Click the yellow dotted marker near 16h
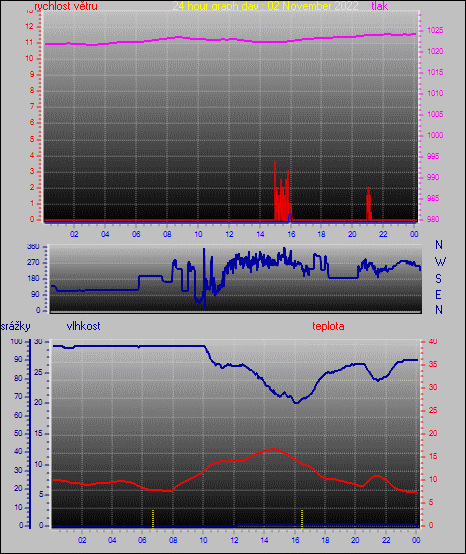466x554 pixels. point(302,518)
